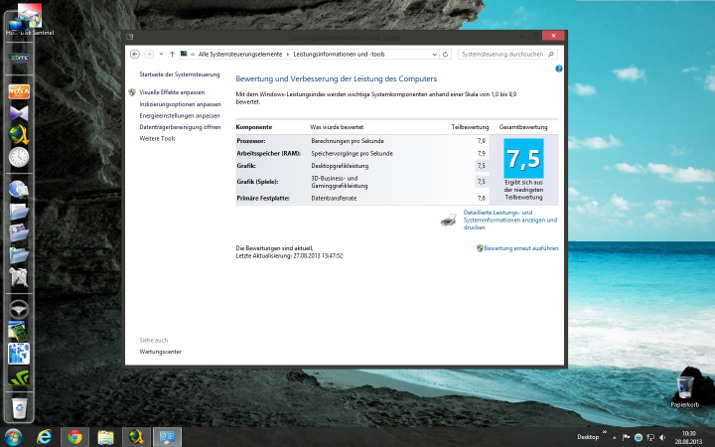This screenshot has height=447, width=715.
Task: Expand Desktop toolbar chevron in taskbar
Action: pyautogui.click(x=605, y=431)
